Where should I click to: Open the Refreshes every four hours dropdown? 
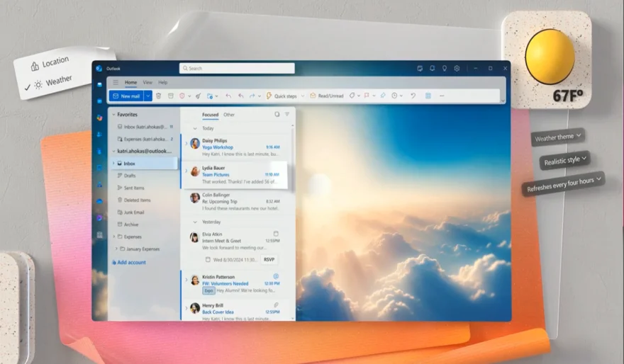(563, 184)
